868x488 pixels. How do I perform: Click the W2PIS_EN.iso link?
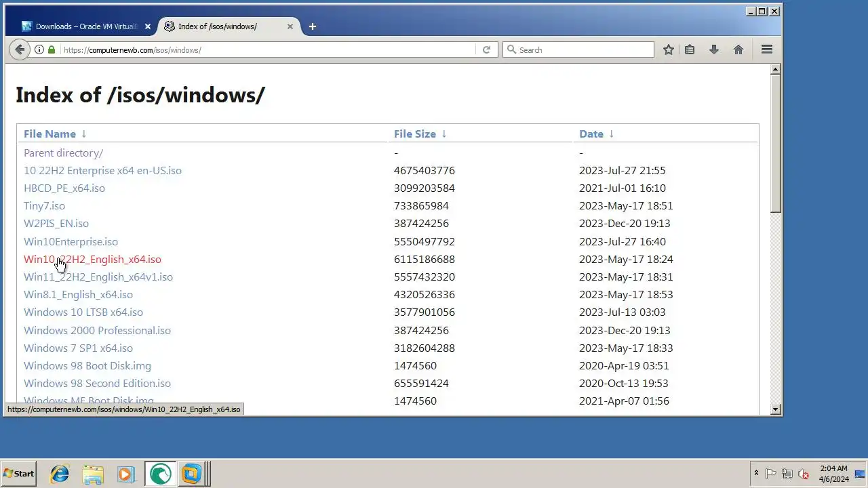56,224
